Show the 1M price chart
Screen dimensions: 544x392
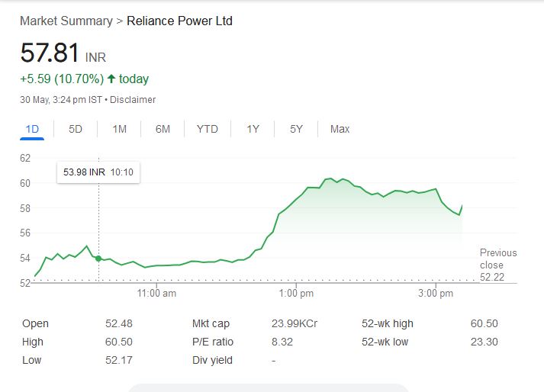click(x=119, y=129)
